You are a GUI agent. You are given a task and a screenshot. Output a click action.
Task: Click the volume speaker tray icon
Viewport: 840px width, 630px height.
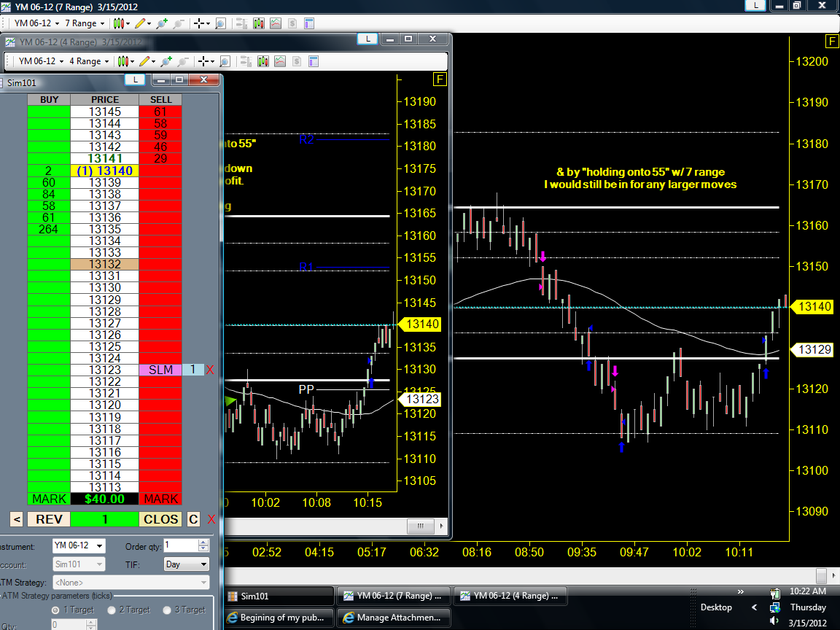(x=774, y=621)
